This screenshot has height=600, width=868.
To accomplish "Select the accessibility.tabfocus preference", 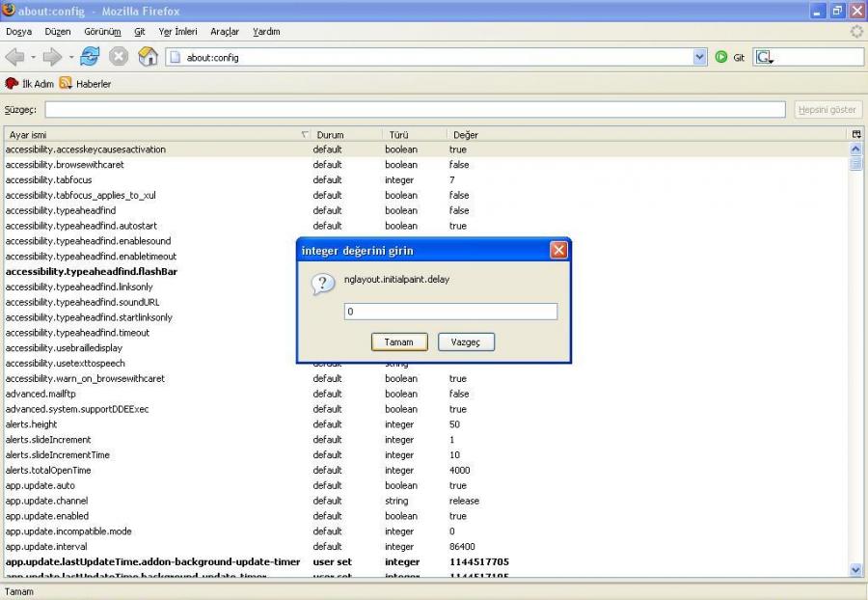I will (426, 179).
